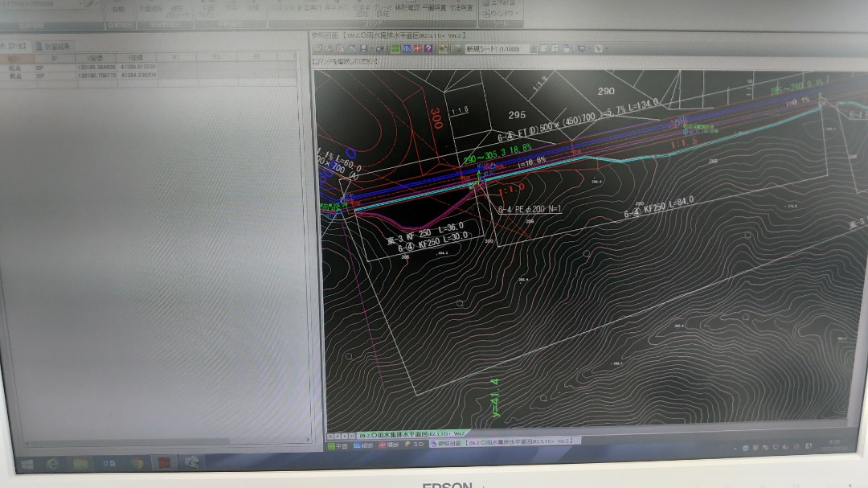Switch to the 横断 view tab
Viewport: 868px width, 488px height.
(x=388, y=445)
